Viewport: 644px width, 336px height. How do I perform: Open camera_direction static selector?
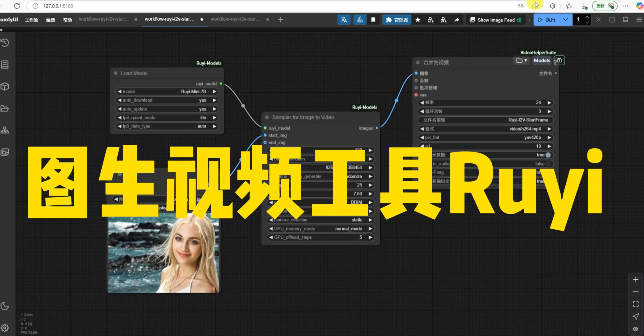tap(320, 220)
